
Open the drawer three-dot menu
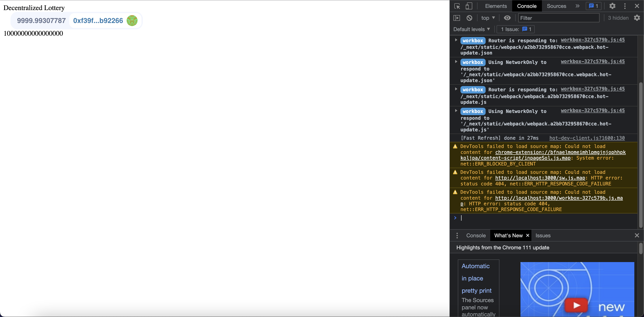(457, 235)
